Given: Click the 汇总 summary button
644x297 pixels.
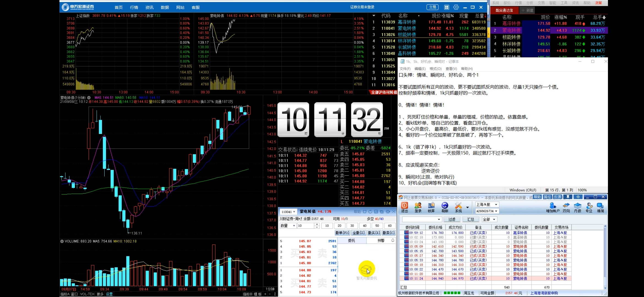Looking at the screenshot, I should click(470, 219).
